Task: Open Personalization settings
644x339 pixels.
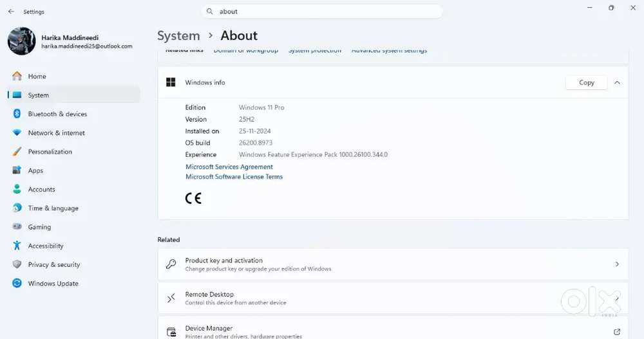Action: point(74,152)
